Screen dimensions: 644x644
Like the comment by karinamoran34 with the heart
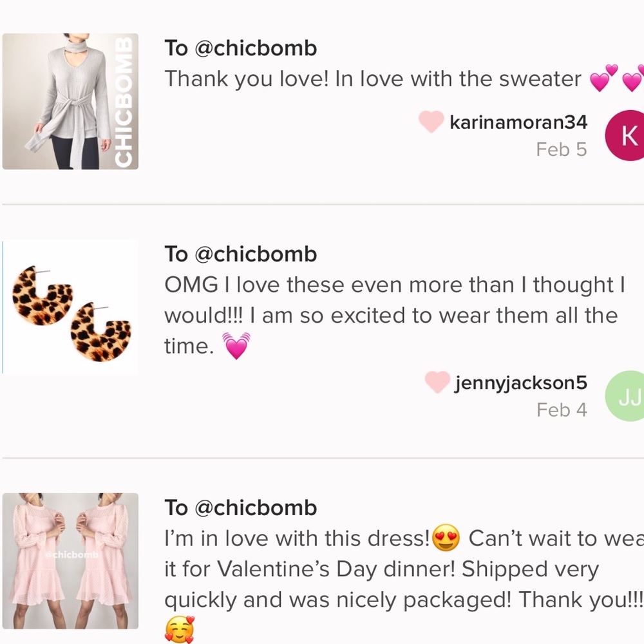(x=431, y=122)
